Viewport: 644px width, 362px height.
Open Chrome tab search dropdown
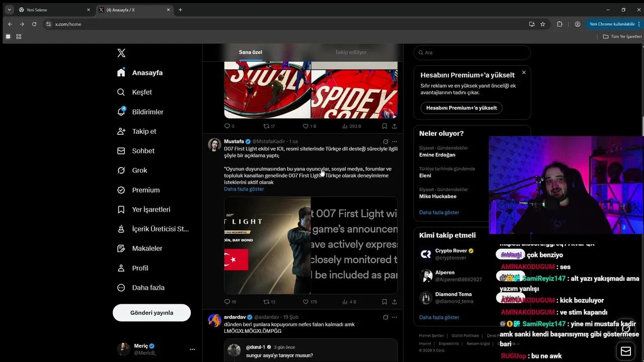9,10
